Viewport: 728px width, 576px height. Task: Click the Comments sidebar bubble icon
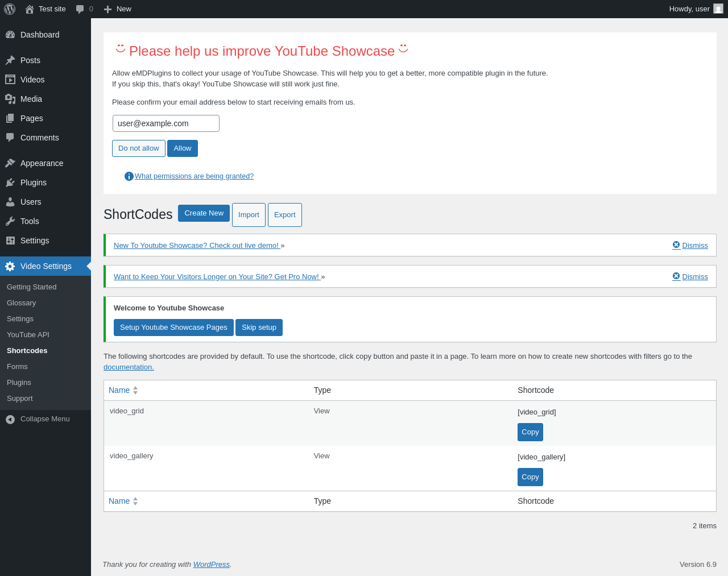tap(10, 138)
